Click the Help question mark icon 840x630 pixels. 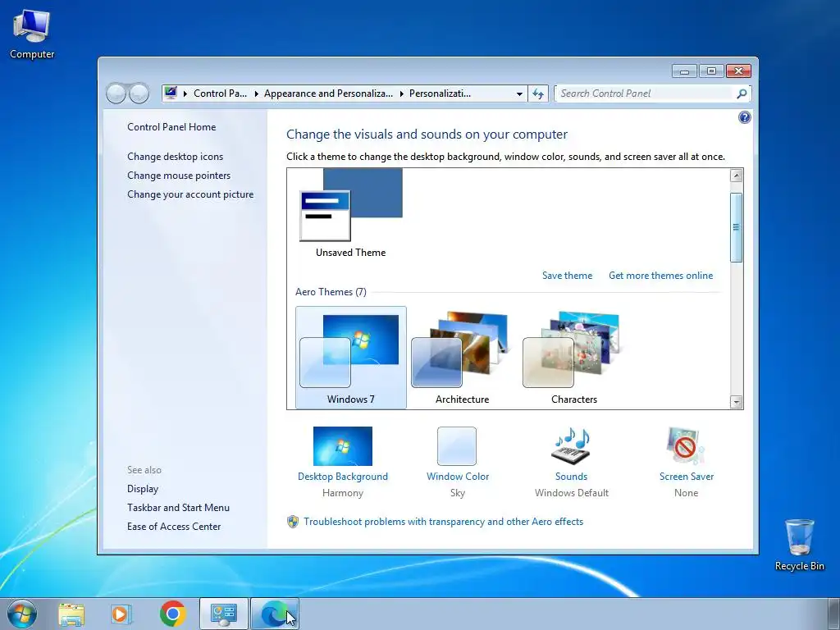[x=744, y=117]
